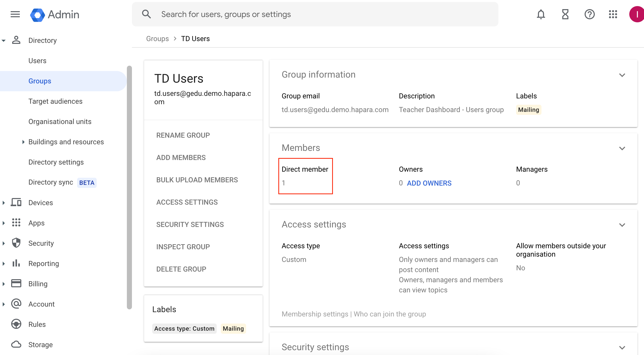Click the Security shield icon

click(x=16, y=243)
